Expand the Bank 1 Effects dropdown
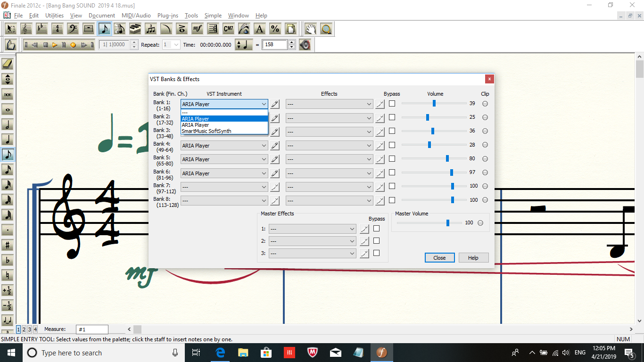Image resolution: width=644 pixels, height=362 pixels. click(369, 104)
